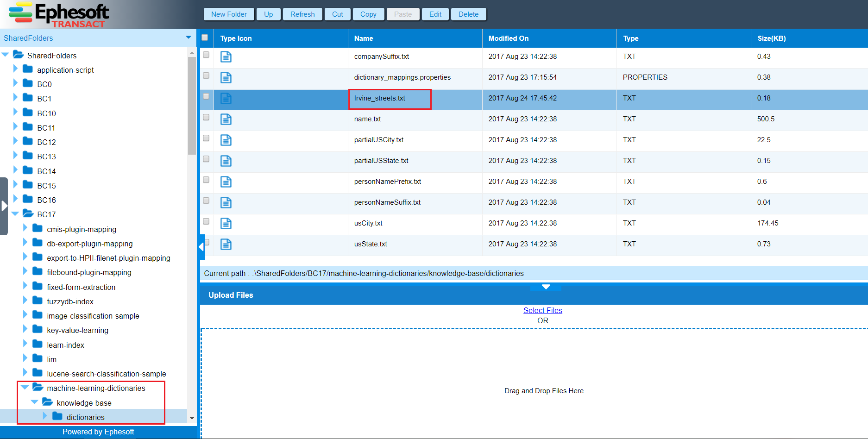Click the usState.txt file icon
Screen dimensions: 868x439
[x=226, y=245]
